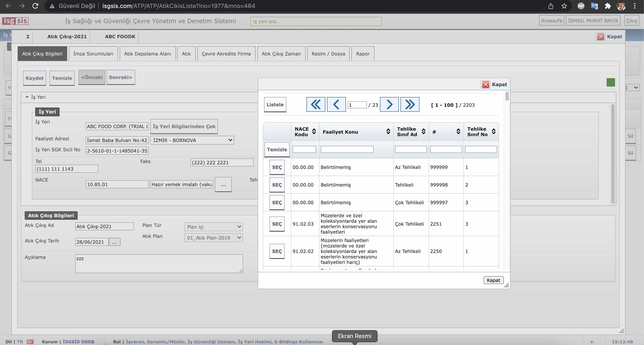
Task: Open the browser extensions puzzle icon
Action: pyautogui.click(x=608, y=6)
